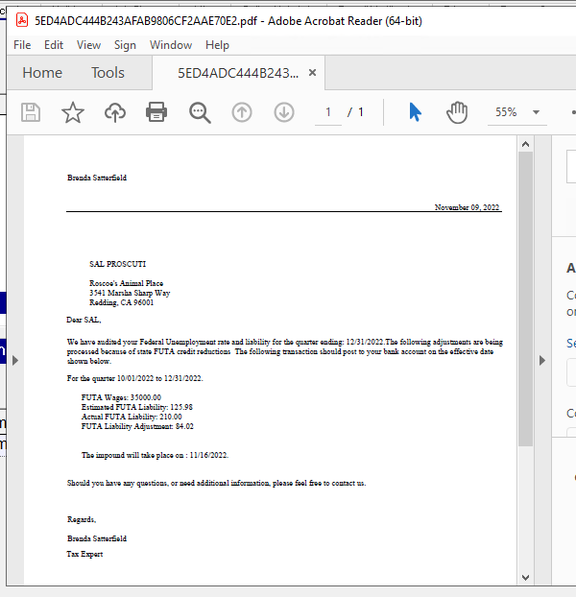Print the document with the printer icon
Image resolution: width=576 pixels, height=597 pixels.
(x=156, y=112)
